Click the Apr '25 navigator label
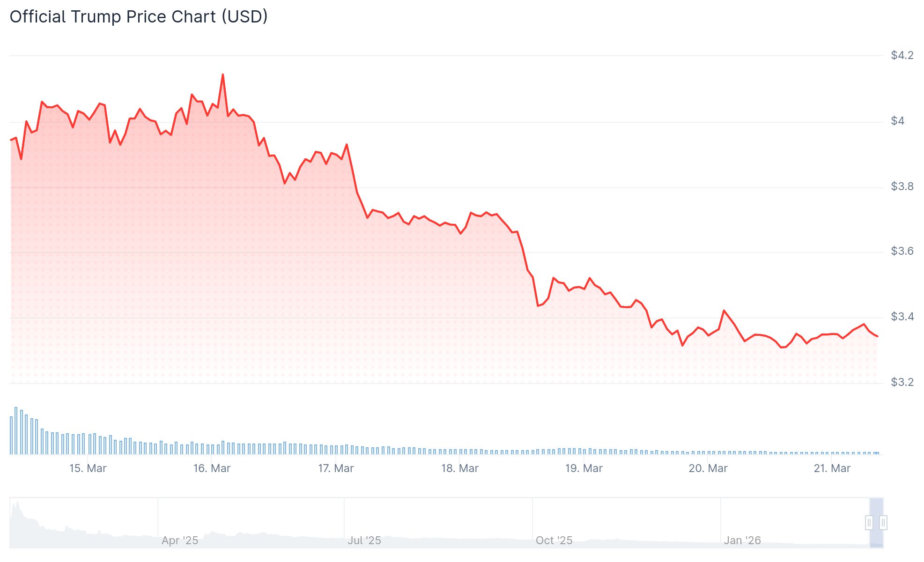The width and height of the screenshot is (924, 562). tap(180, 540)
